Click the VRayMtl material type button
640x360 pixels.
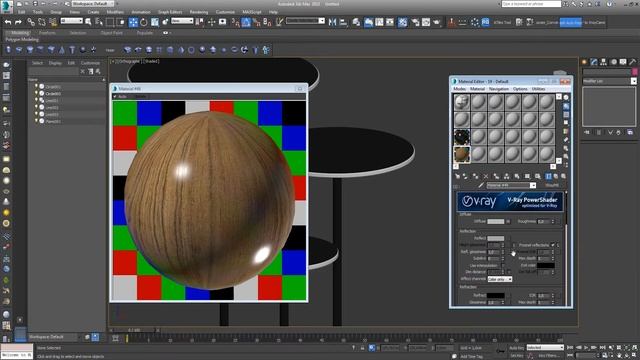point(552,185)
